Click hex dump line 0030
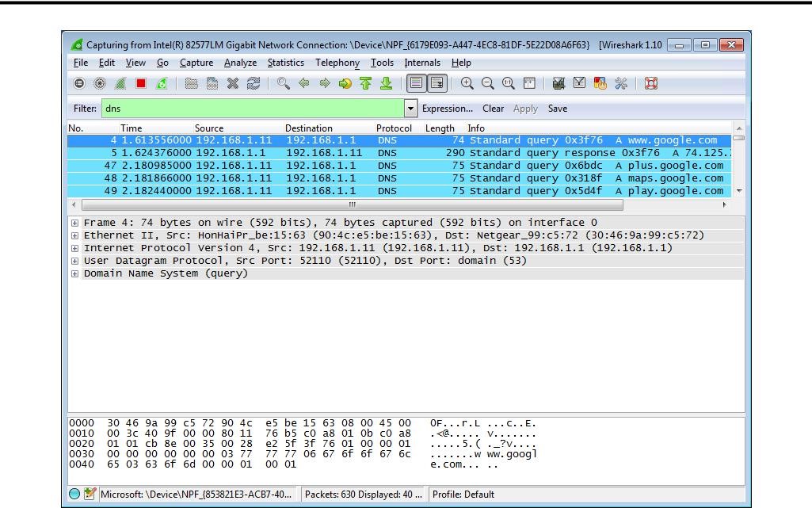Viewport: 812px width, 508px height. (x=303, y=454)
